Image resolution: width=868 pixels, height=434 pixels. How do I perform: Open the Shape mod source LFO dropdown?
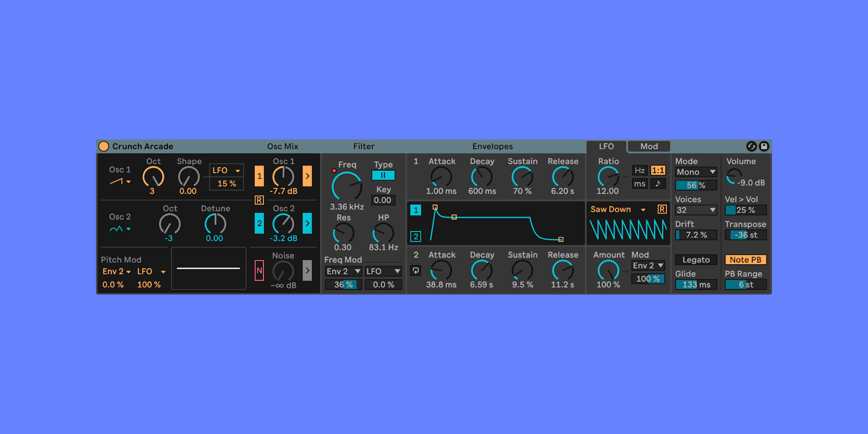coord(226,170)
